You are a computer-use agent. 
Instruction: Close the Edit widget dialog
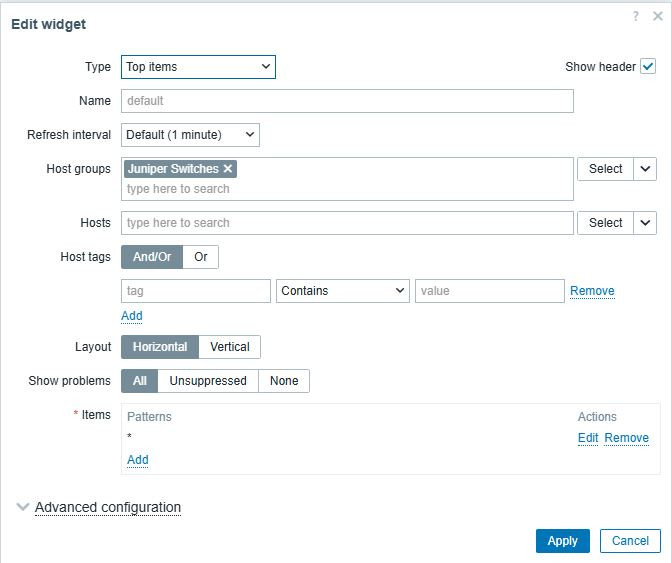[658, 17]
